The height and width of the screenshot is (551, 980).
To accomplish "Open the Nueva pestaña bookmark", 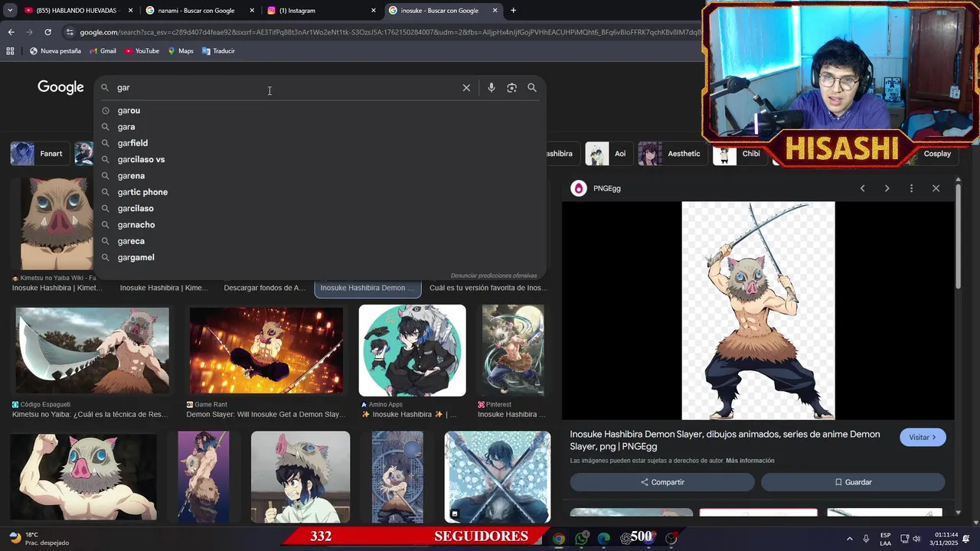I will pyautogui.click(x=55, y=51).
